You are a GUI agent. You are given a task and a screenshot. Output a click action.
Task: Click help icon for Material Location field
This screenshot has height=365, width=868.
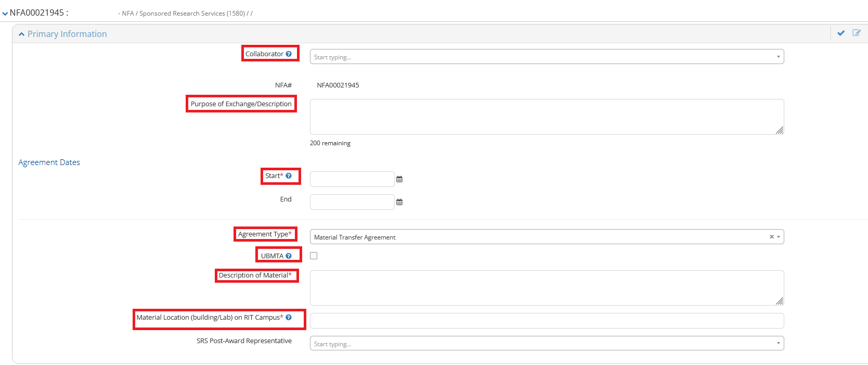(289, 318)
